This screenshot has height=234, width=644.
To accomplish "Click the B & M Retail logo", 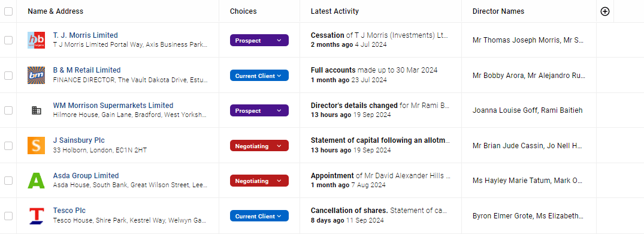I will pyautogui.click(x=36, y=75).
